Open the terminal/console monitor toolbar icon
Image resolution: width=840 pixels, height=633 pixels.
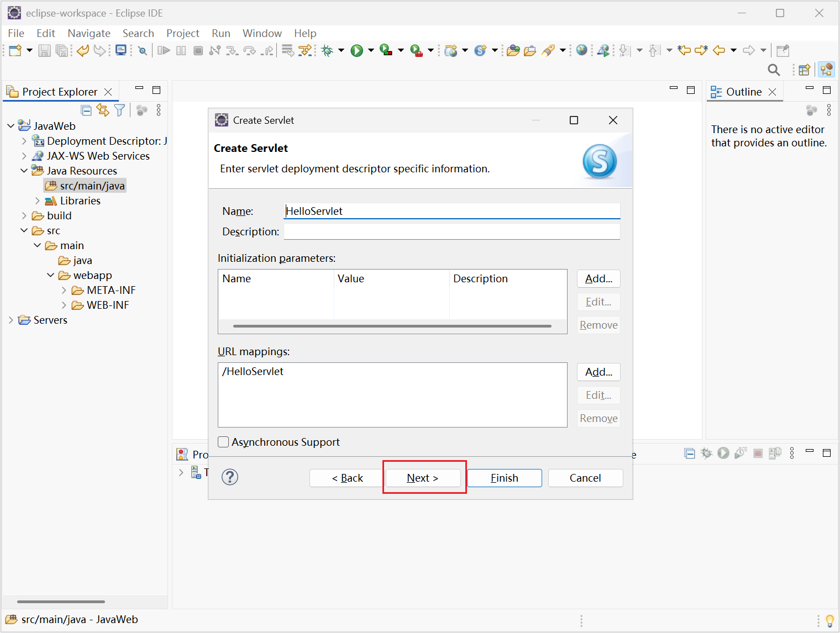click(x=120, y=51)
